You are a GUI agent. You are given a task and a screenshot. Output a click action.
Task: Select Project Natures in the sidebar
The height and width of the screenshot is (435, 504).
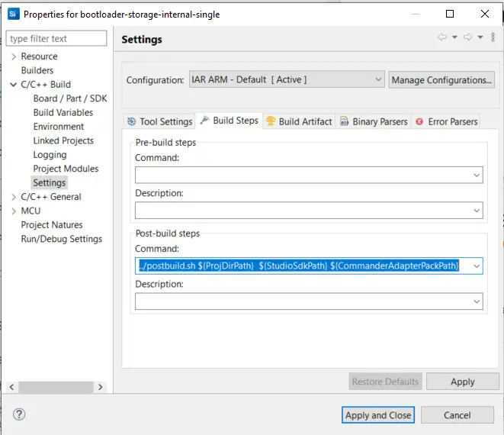point(52,225)
